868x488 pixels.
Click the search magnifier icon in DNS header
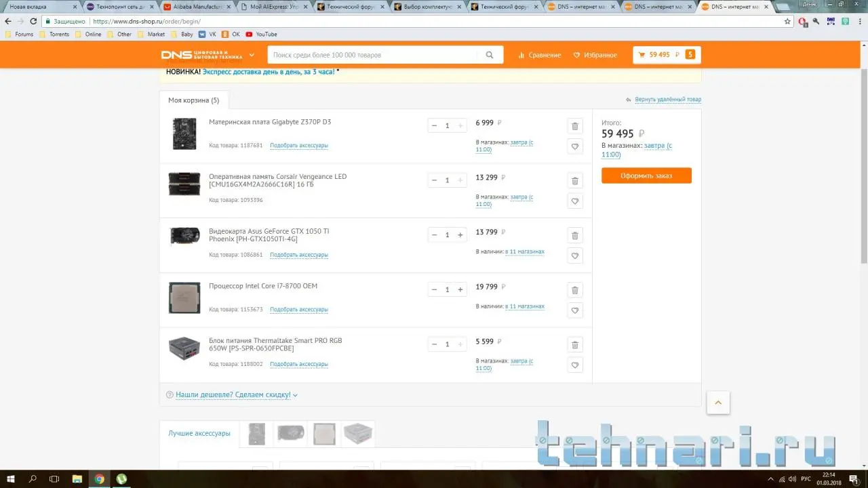pyautogui.click(x=490, y=55)
